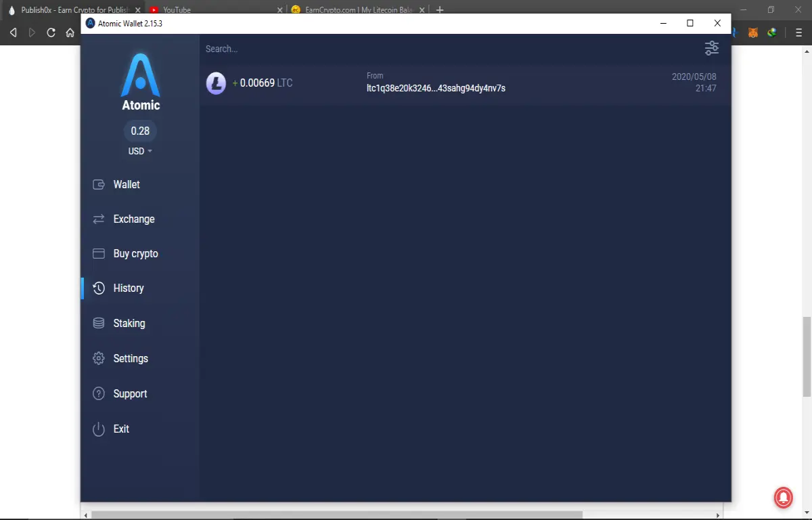Expand the USD currency dropdown

[x=140, y=151]
